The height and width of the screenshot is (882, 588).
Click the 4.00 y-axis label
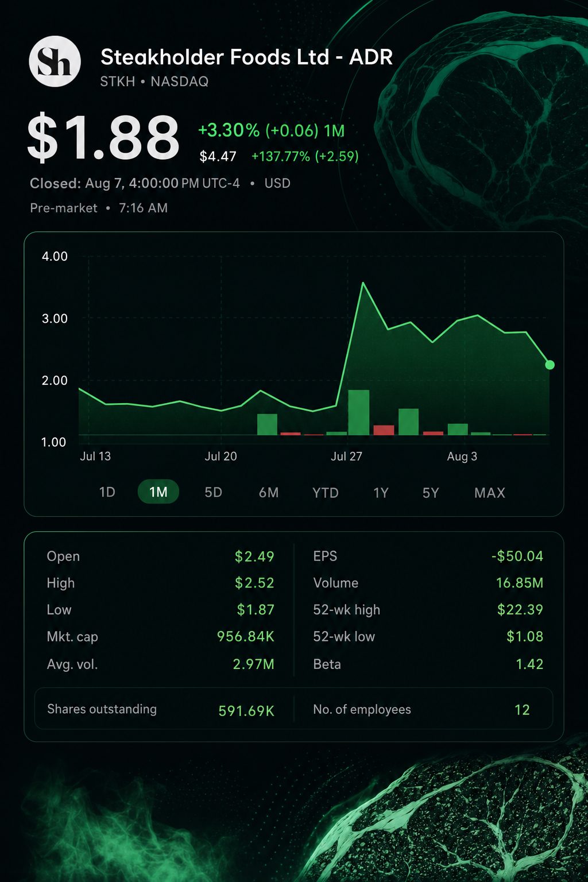tap(55, 256)
